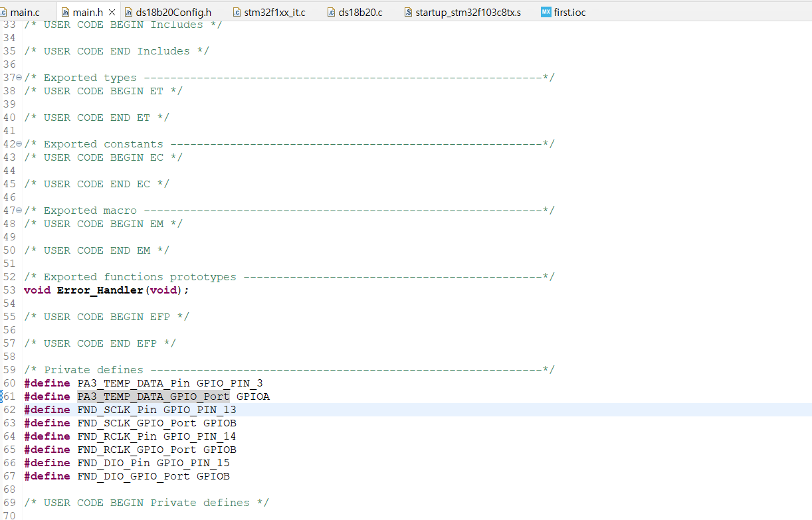
Task: Click FND_DIO_Pin on line 66
Action: 114,463
